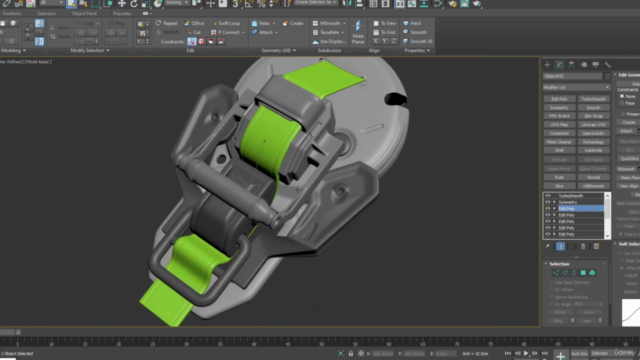Choose Vertex sub-object level in Selection
Screen dimensions: 640x360
click(x=556, y=273)
